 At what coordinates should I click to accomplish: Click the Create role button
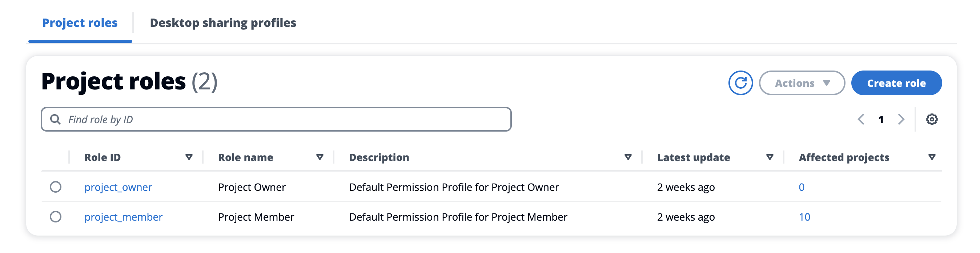click(x=896, y=83)
